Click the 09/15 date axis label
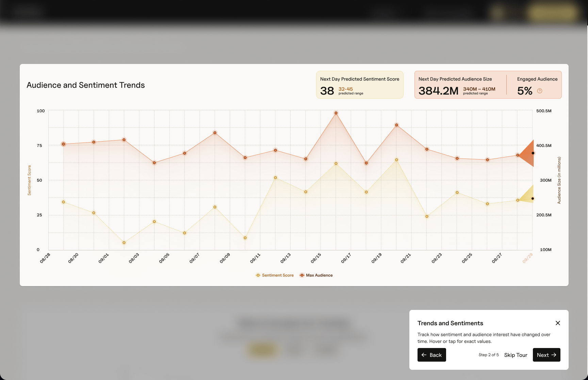This screenshot has width=588, height=380. pyautogui.click(x=315, y=258)
